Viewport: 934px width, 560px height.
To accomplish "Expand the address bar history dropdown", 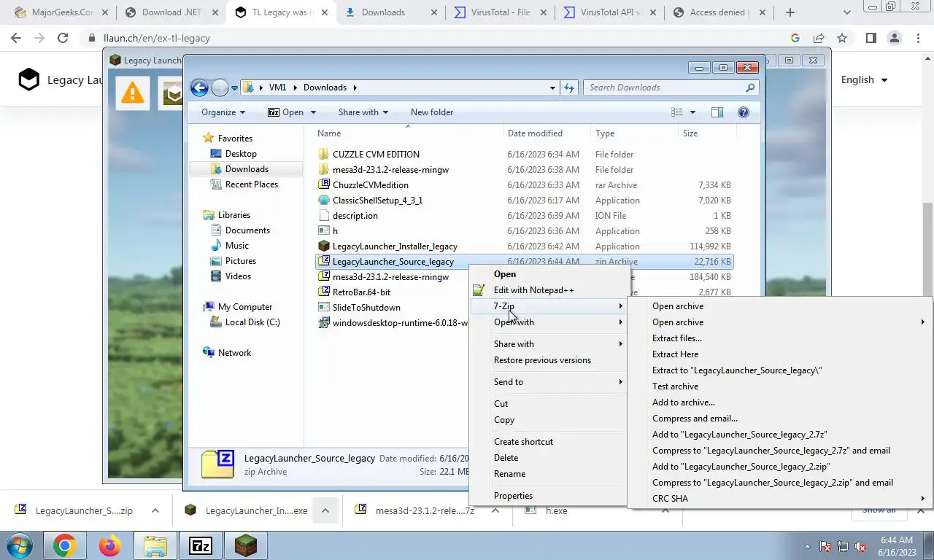I will click(552, 87).
